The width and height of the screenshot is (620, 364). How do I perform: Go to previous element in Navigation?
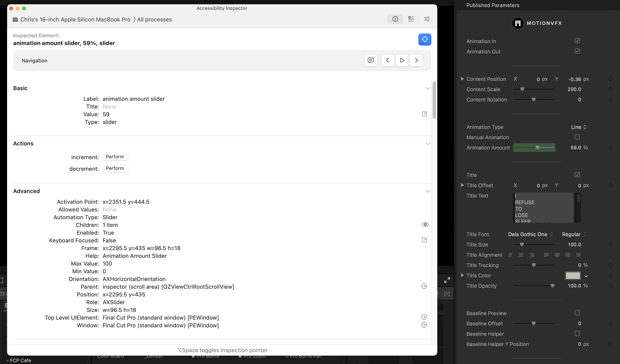pyautogui.click(x=387, y=60)
